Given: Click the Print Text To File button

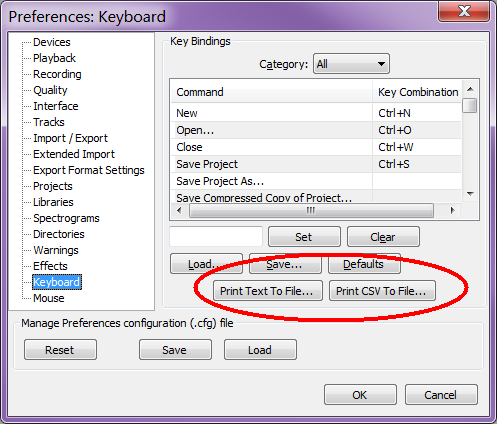Looking at the screenshot, I should [268, 291].
